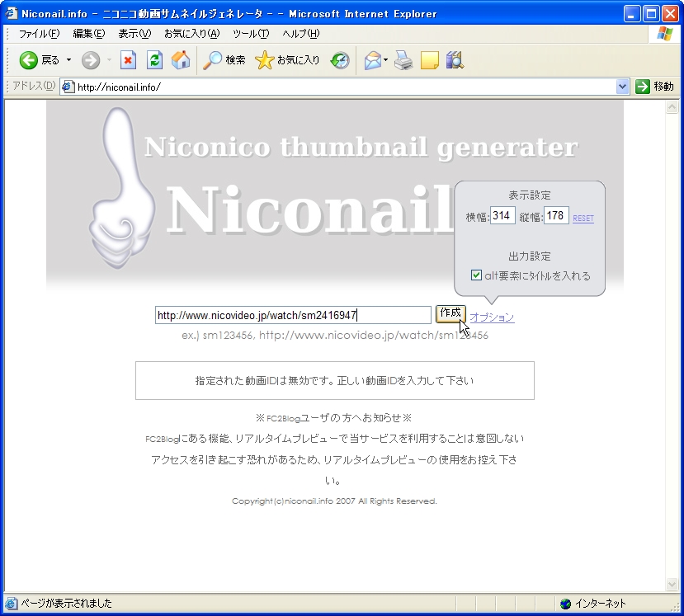The width and height of the screenshot is (684, 616).
Task: Close the Internet Explorer window
Action: pos(671,14)
